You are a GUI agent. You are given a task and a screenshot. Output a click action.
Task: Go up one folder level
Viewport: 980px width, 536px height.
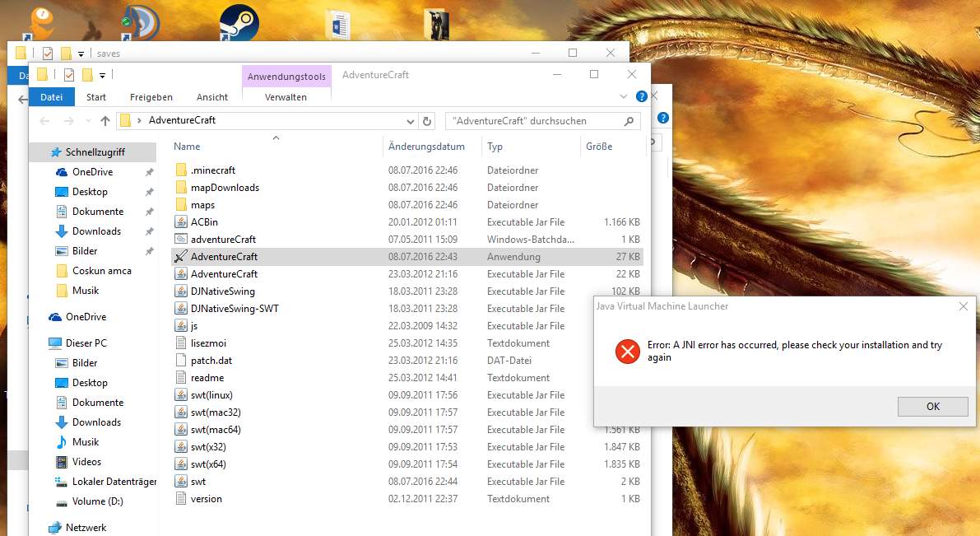pyautogui.click(x=105, y=121)
